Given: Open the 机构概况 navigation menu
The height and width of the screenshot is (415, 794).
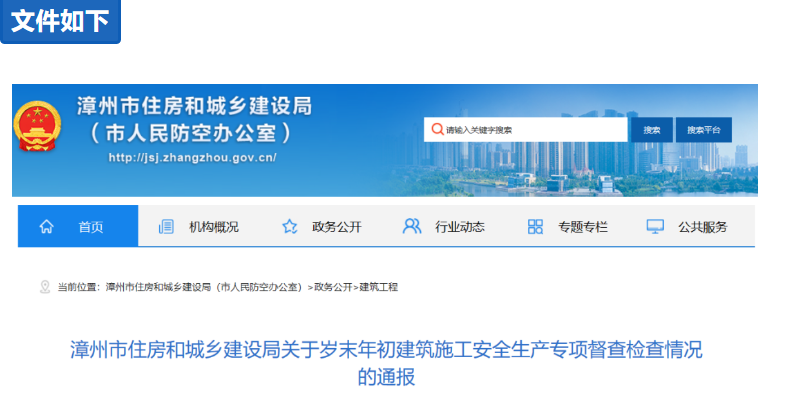Looking at the screenshot, I should click(x=214, y=227).
